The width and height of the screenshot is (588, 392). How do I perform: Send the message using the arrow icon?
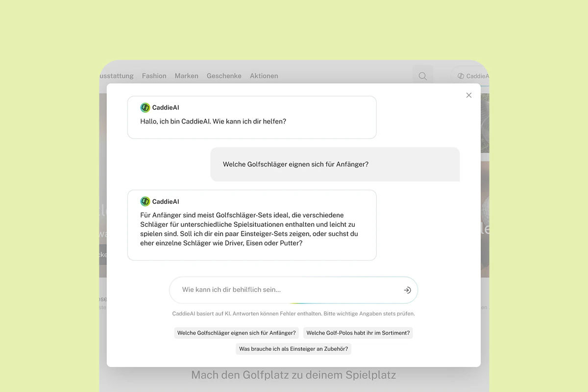click(407, 290)
